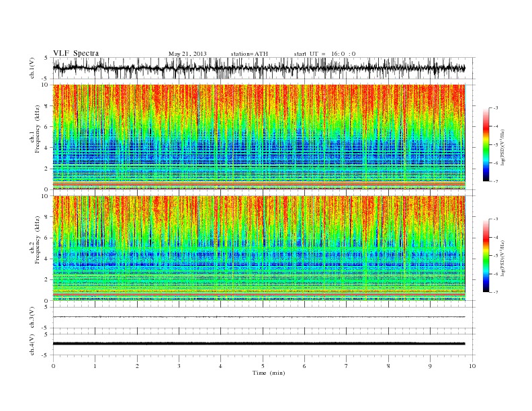The image size is (532, 411).
Task: Click the ch.1 PSD color scale bar
Action: coord(486,144)
